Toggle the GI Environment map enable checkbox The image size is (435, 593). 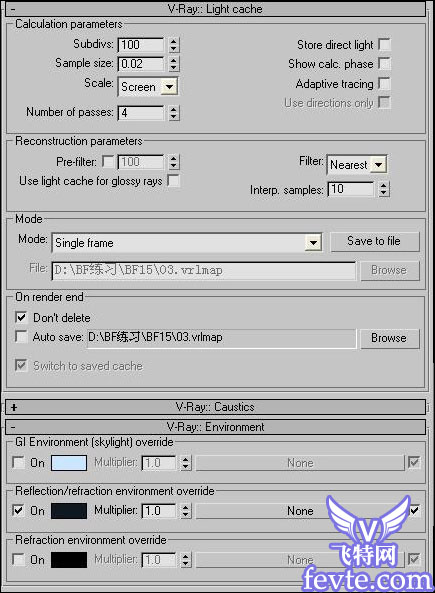(x=414, y=462)
